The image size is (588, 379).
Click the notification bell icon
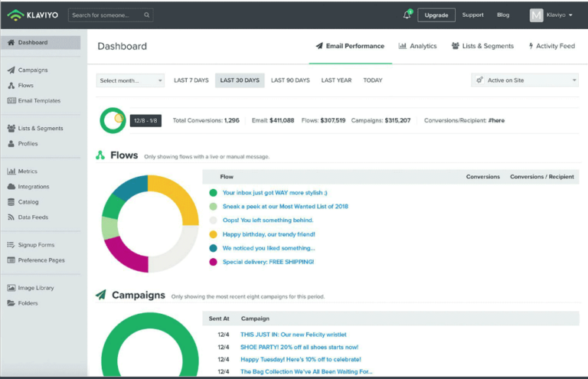pyautogui.click(x=407, y=15)
